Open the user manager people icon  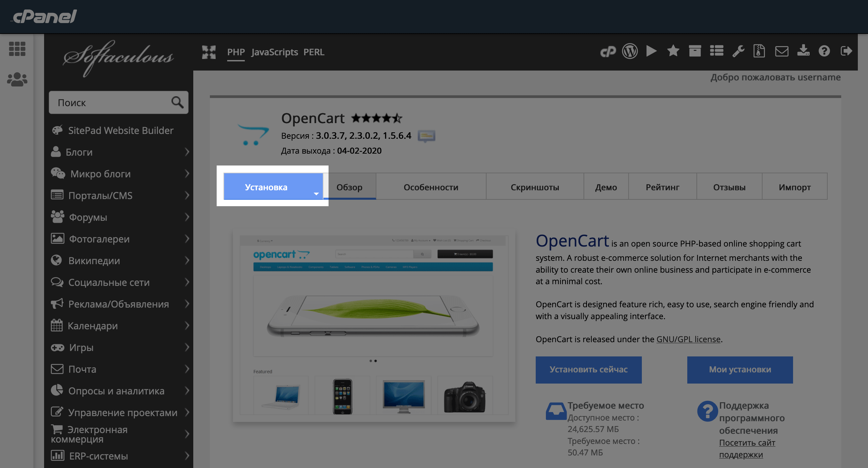tap(17, 79)
